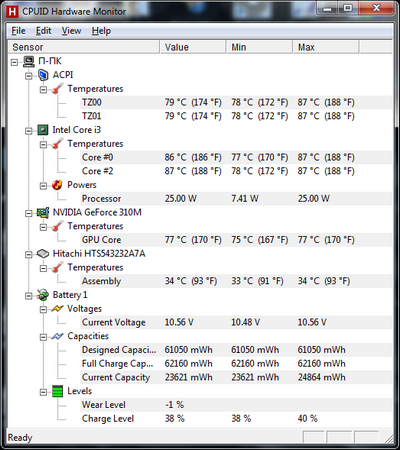Collapse the Hitachi HTS543232A7A node
The width and height of the screenshot is (400, 450).
point(29,255)
